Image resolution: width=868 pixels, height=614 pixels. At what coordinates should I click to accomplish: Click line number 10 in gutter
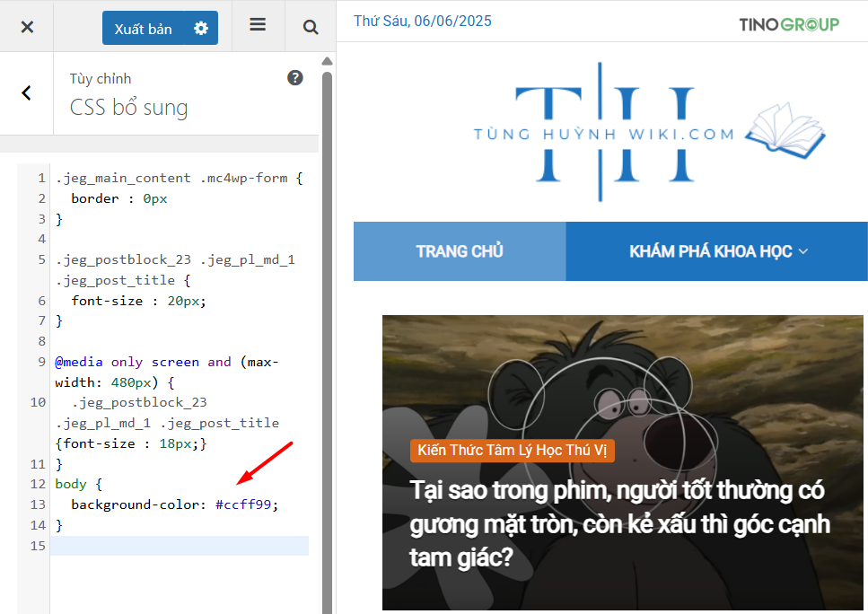pyautogui.click(x=38, y=402)
